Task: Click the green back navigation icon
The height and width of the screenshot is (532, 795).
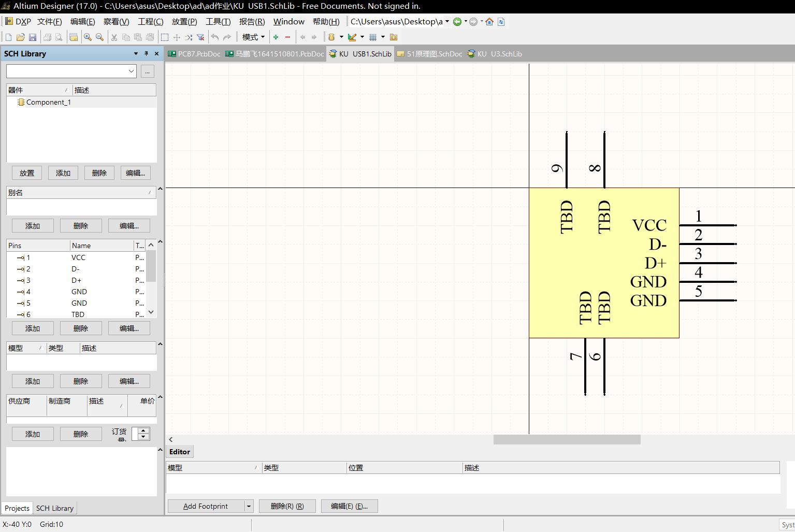Action: pos(457,22)
